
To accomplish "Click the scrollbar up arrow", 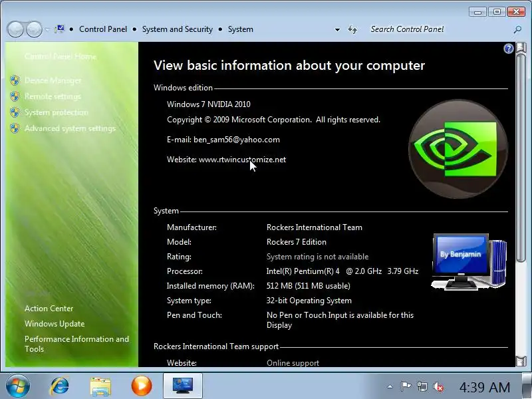I will [521, 47].
